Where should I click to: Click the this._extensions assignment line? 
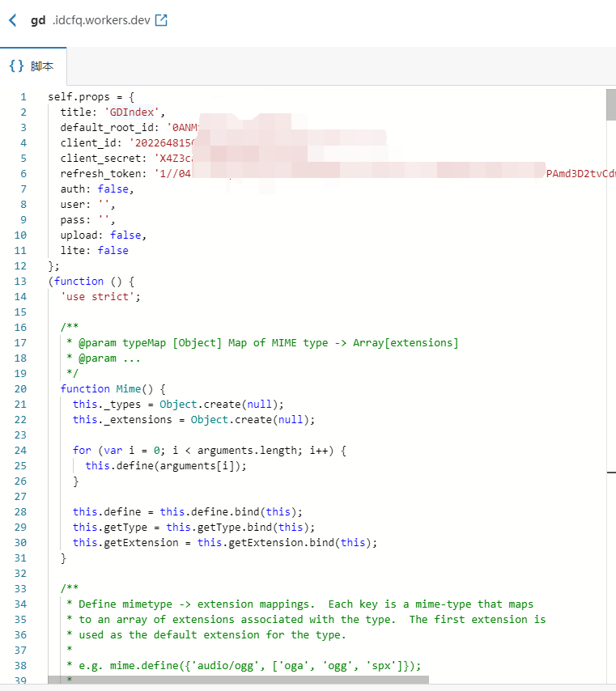point(193,419)
